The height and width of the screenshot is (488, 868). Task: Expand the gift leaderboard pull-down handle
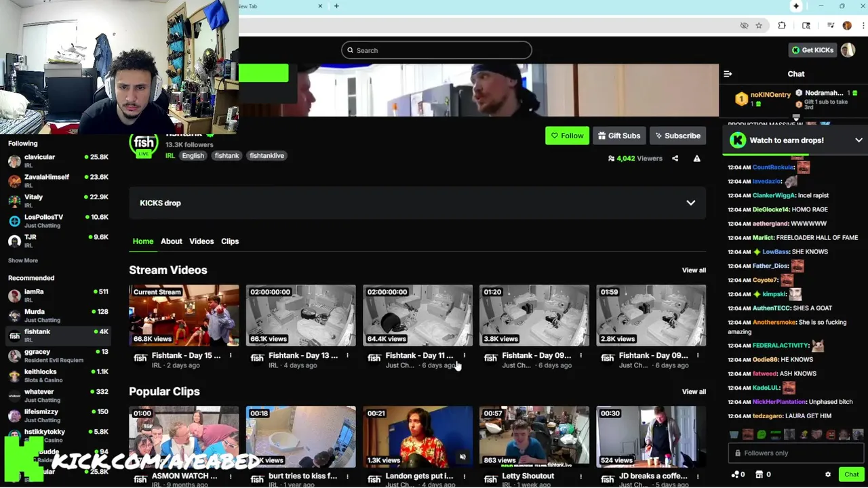pyautogui.click(x=796, y=118)
